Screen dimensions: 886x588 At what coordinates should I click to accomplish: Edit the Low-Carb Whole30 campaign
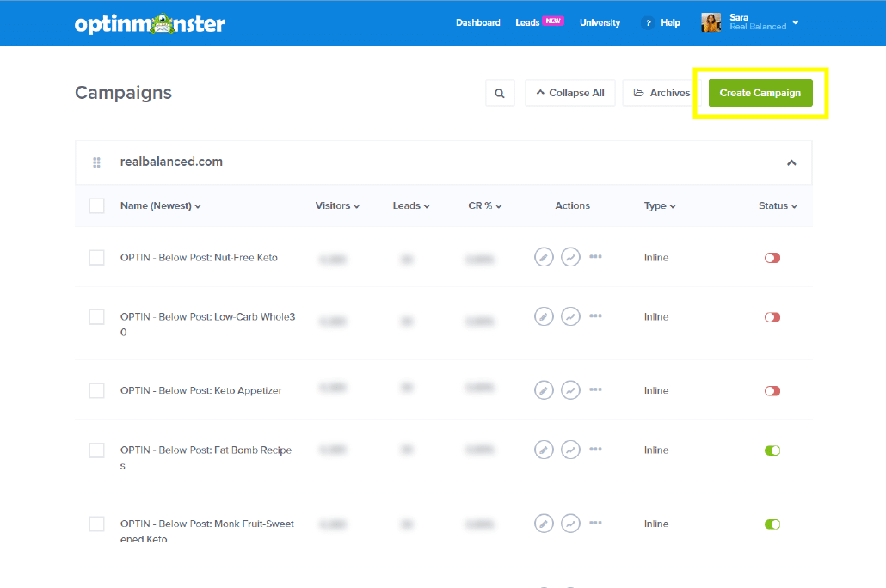click(x=544, y=317)
